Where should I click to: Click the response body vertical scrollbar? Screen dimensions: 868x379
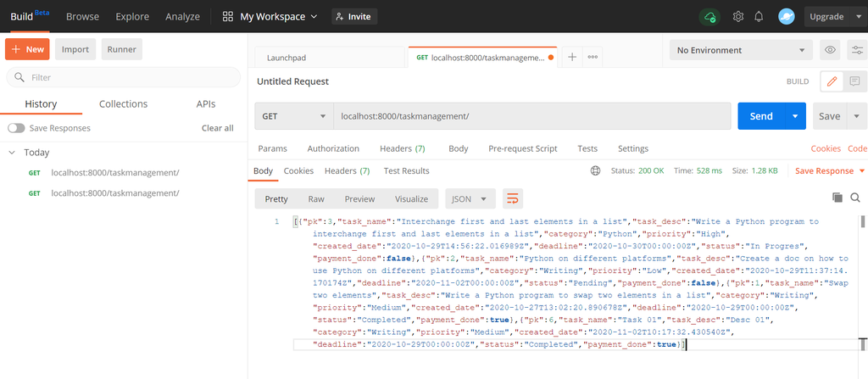pyautogui.click(x=862, y=221)
